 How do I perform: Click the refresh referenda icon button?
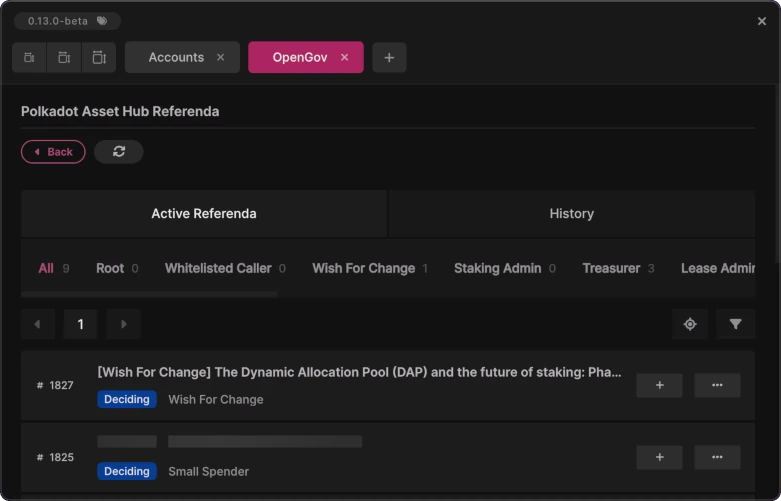click(x=119, y=152)
